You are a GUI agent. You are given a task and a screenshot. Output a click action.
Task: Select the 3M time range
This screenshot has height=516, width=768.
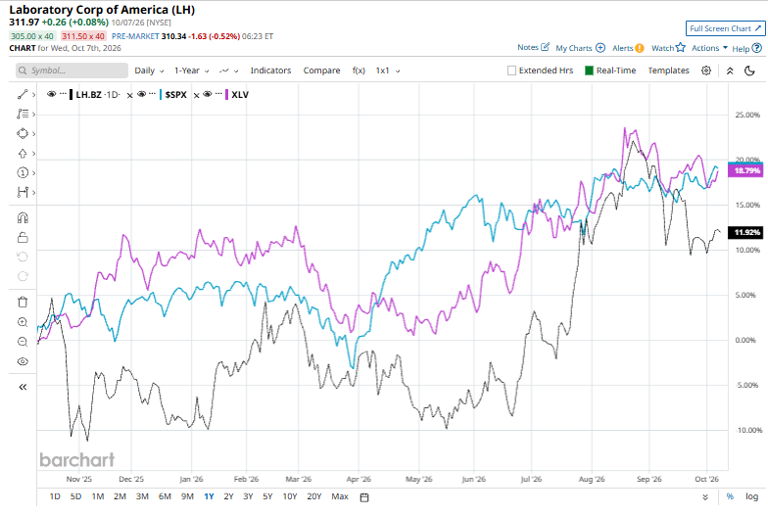[142, 496]
